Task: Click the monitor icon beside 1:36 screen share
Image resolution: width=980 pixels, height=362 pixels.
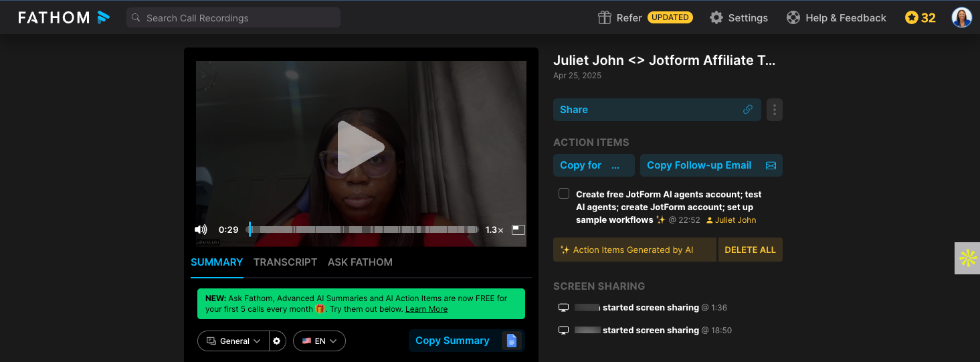Action: click(x=563, y=308)
